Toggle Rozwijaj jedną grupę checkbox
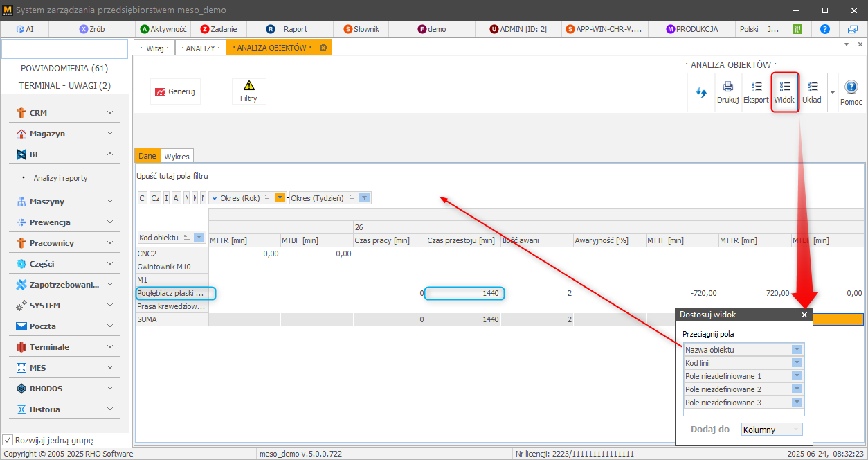 click(8, 440)
